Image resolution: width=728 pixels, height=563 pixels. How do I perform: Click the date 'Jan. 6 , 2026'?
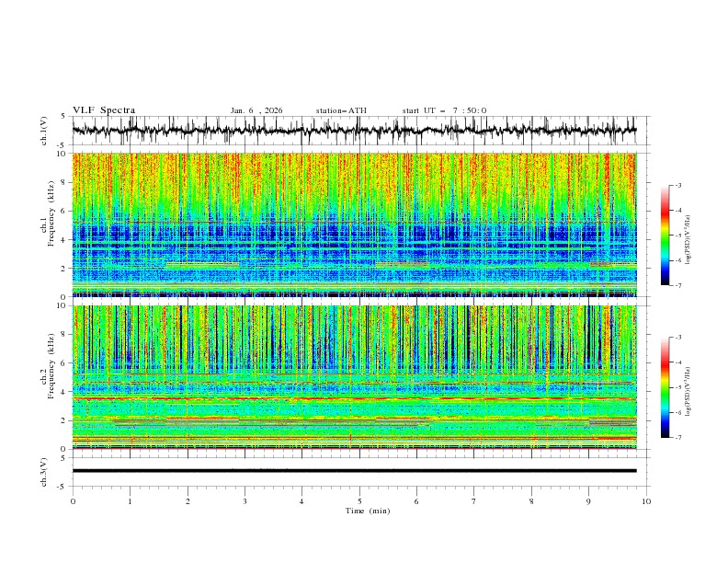[x=256, y=110]
